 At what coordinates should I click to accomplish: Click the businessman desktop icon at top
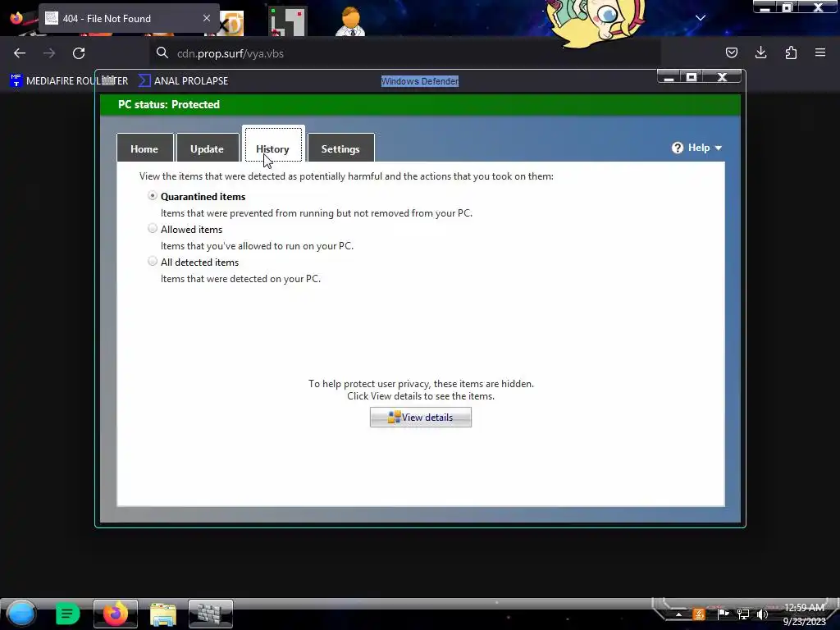pos(350,21)
